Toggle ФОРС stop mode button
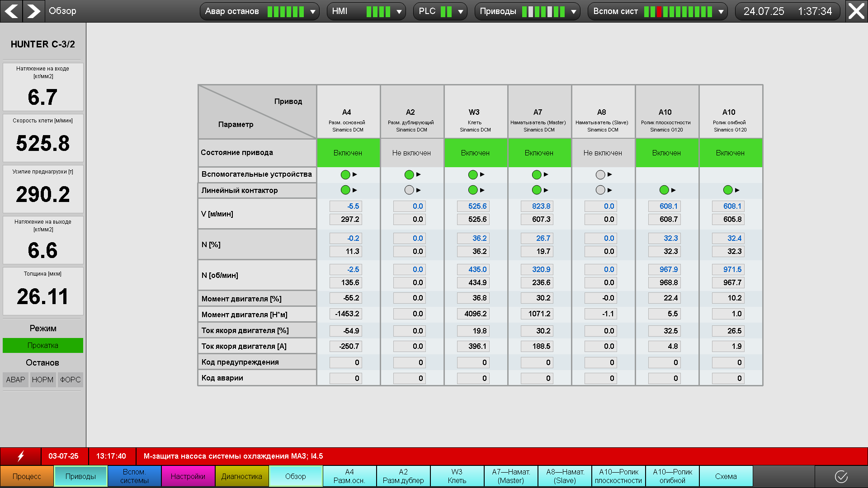The width and height of the screenshot is (868, 488). point(70,380)
